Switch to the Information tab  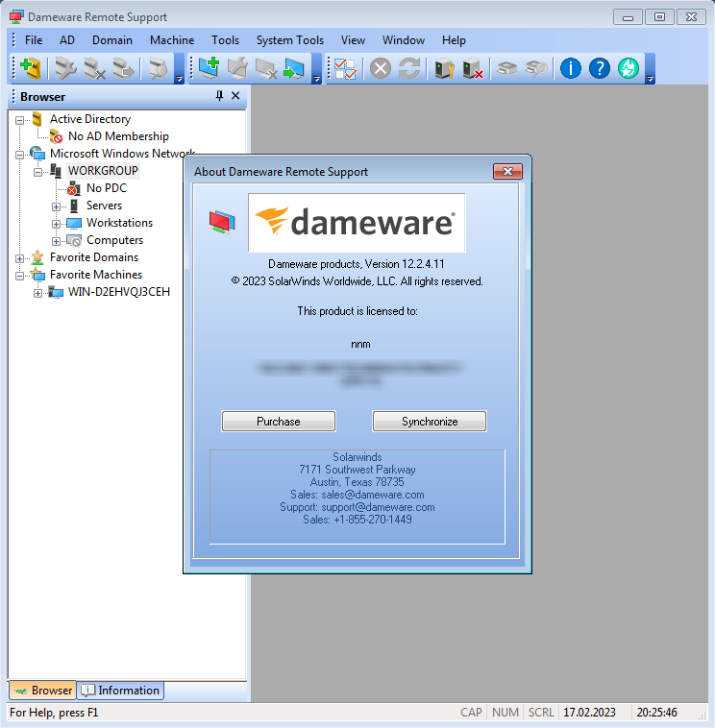point(121,690)
